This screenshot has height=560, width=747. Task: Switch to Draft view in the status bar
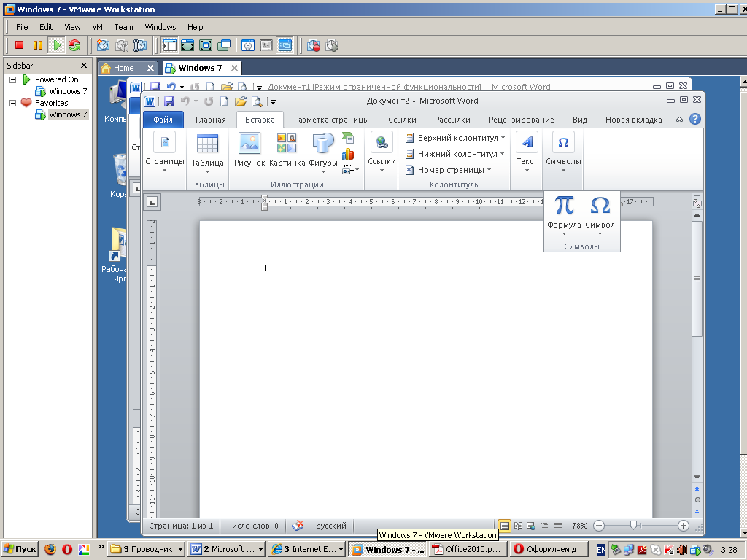point(558,526)
